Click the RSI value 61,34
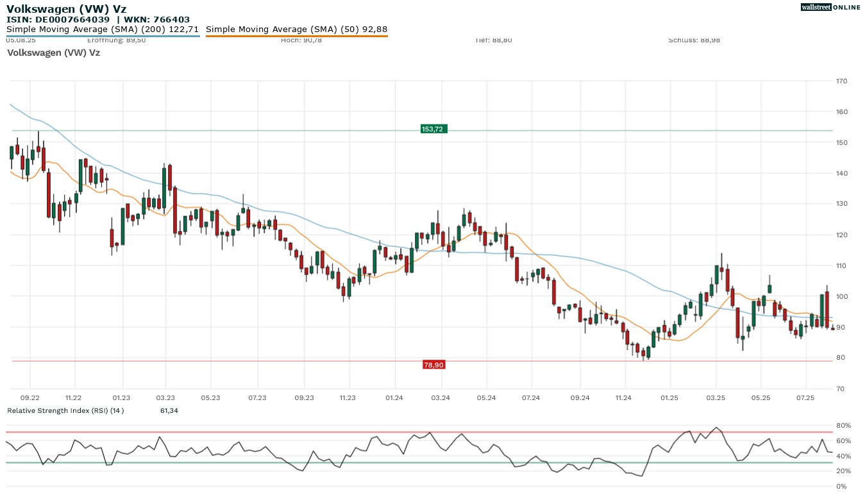This screenshot has width=865, height=504. [x=169, y=410]
